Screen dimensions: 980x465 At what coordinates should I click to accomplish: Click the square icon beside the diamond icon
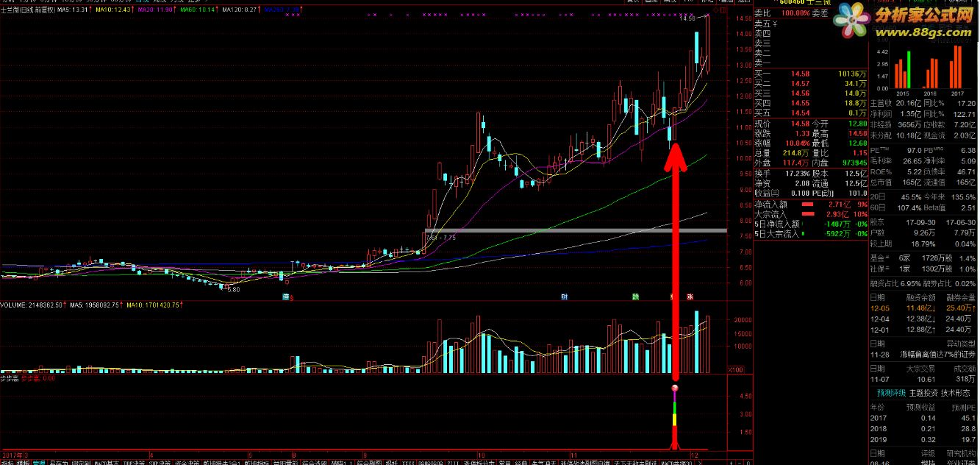pyautogui.click(x=725, y=10)
